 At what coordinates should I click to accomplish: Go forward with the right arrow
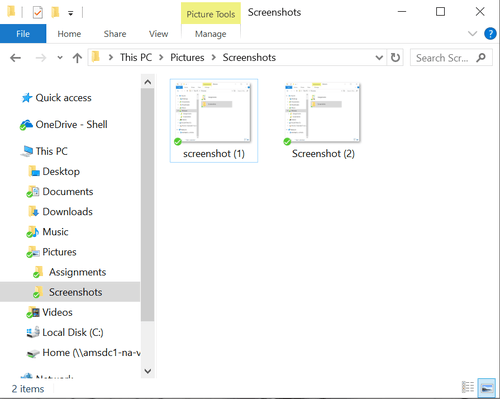coord(41,58)
